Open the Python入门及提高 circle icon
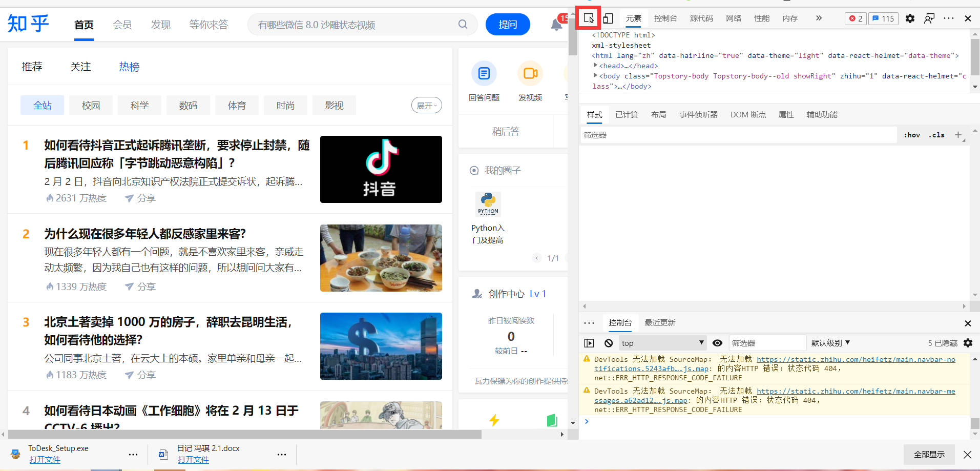 [488, 204]
